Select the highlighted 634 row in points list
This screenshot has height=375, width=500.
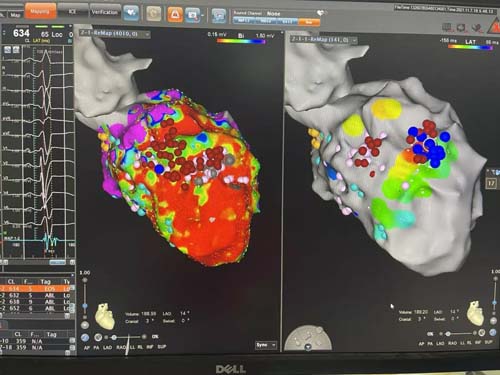pos(37,289)
